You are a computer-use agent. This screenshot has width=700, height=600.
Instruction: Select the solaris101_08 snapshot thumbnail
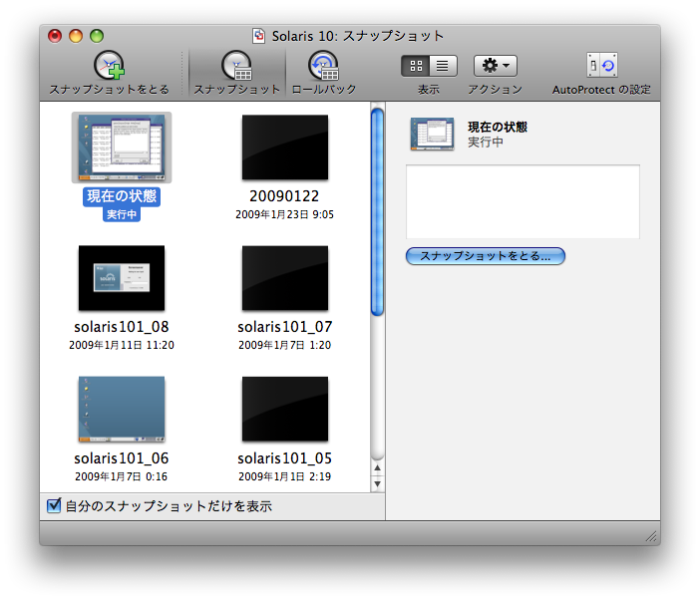point(122,278)
